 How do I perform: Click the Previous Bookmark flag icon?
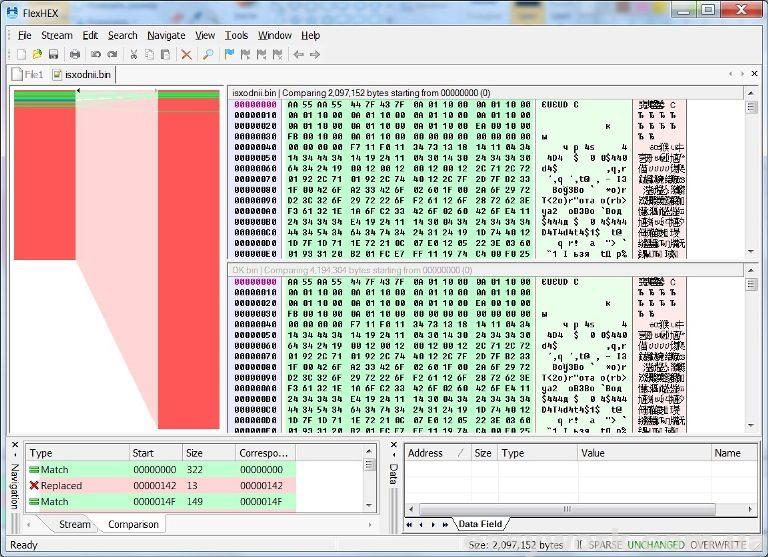[261, 54]
